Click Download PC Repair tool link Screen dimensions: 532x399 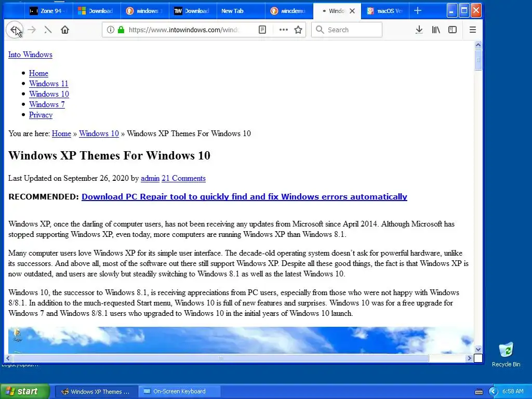(244, 197)
